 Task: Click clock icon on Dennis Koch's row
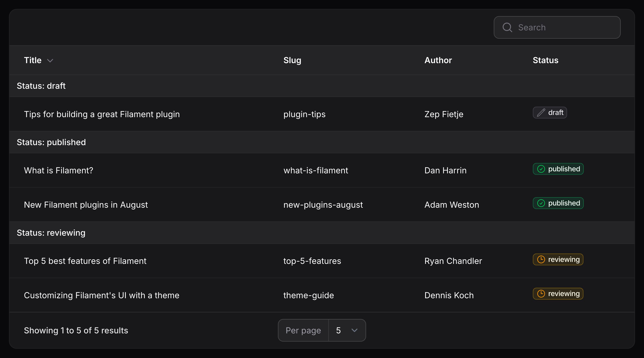click(541, 294)
